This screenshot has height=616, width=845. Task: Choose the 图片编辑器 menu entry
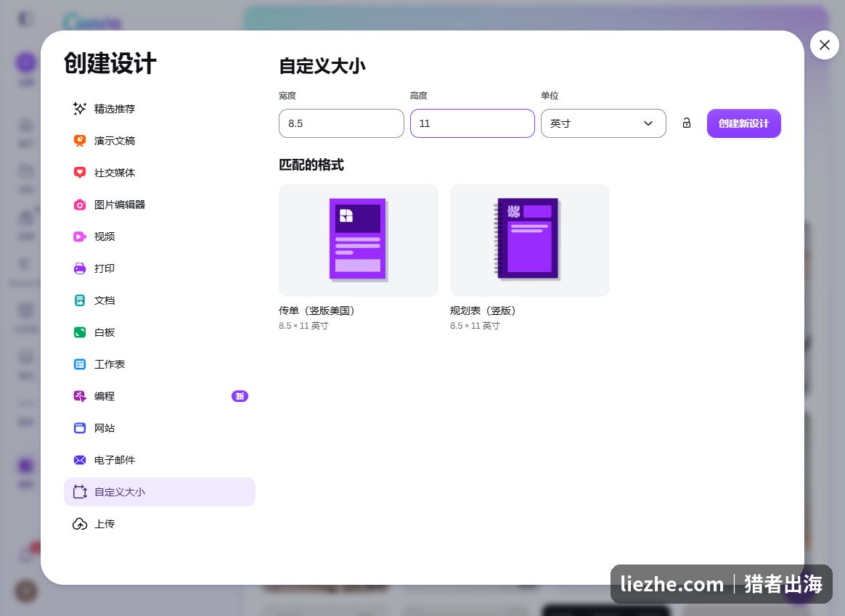tap(160, 205)
